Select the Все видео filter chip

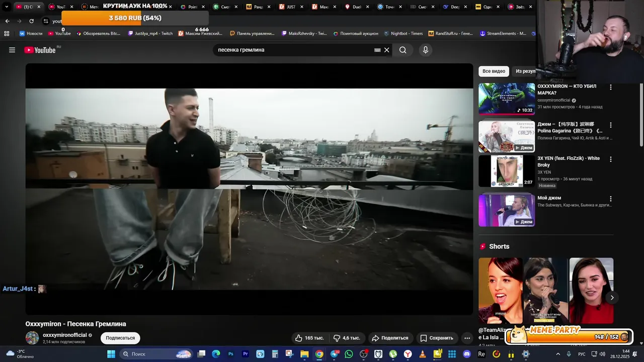coord(494,71)
